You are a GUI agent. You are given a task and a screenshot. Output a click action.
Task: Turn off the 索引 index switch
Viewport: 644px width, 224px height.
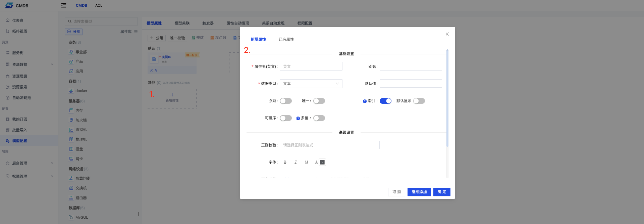point(385,101)
